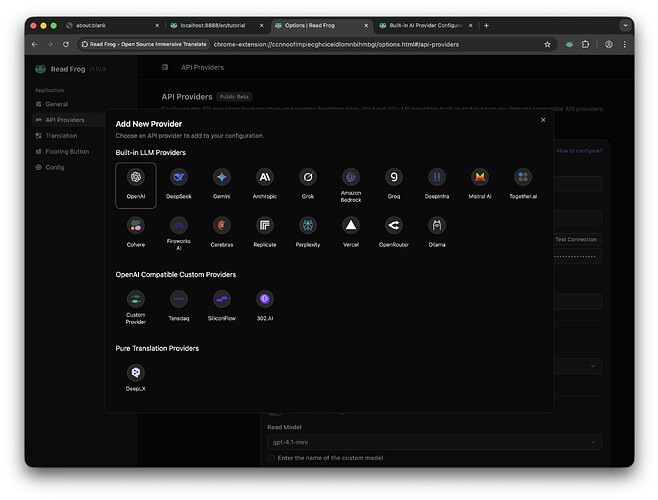Select the Anthropic provider
Viewport: 658px width, 500px height.
pos(265,185)
